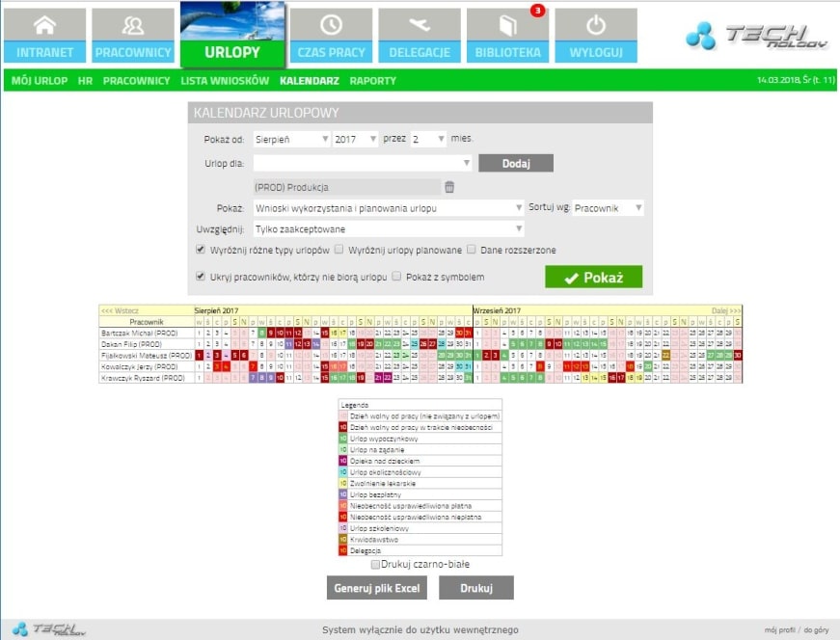Open the Czas Pracy clock icon
The height and width of the screenshot is (640, 840).
tap(330, 26)
